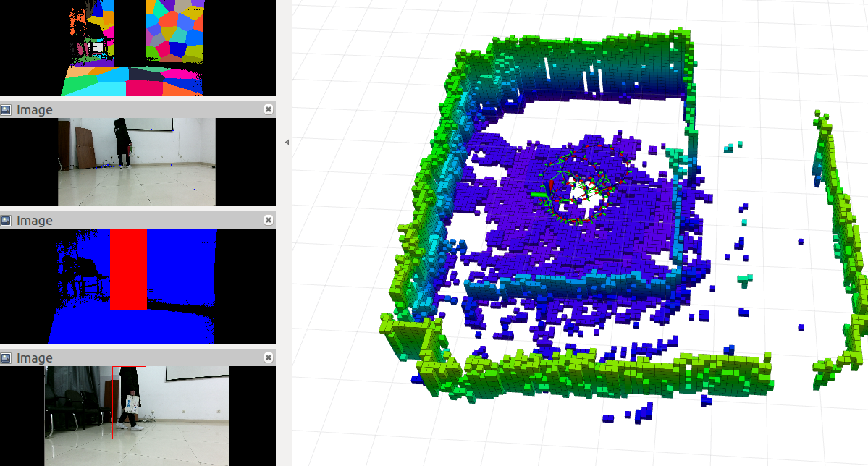
Task: Click the camera image of person near whiteboard
Action: pyautogui.click(x=138, y=162)
